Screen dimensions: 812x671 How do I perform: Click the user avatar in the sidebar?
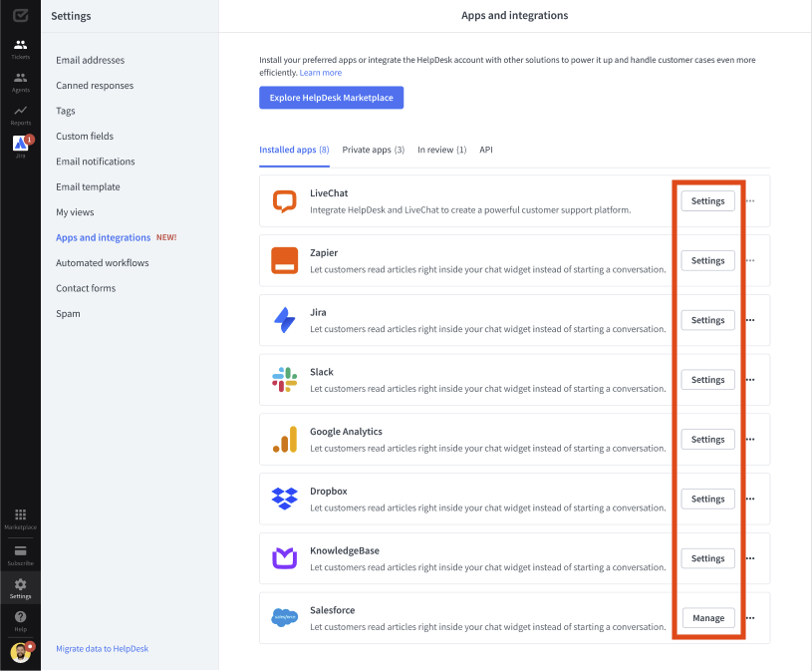pos(21,652)
